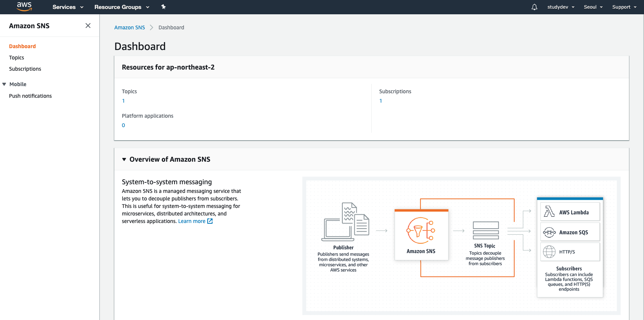
Task: Click the Amazon SQS icon in the diagram
Action: point(549,232)
